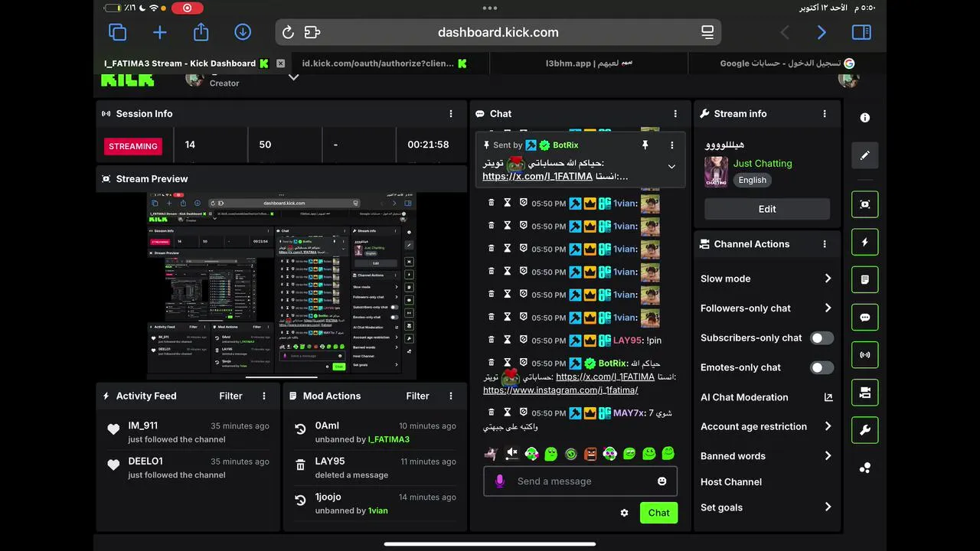The height and width of the screenshot is (551, 980).
Task: Click the three-circles icon below the wrench
Action: [x=865, y=468]
